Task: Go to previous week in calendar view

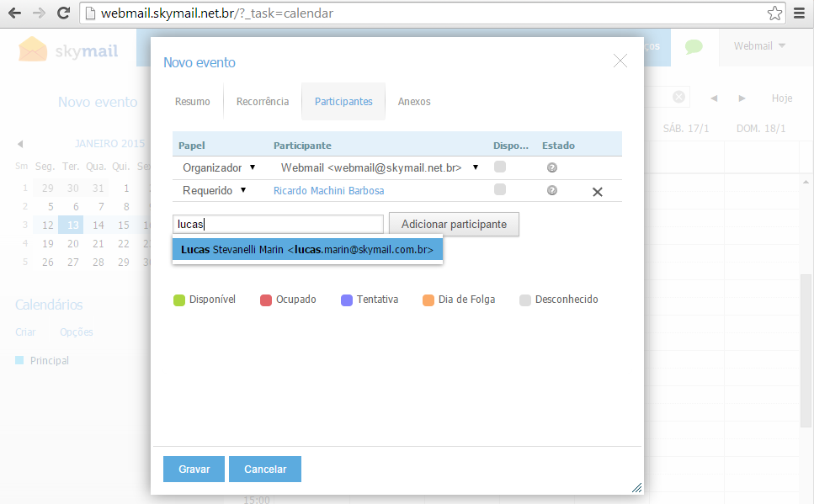Action: tap(715, 98)
